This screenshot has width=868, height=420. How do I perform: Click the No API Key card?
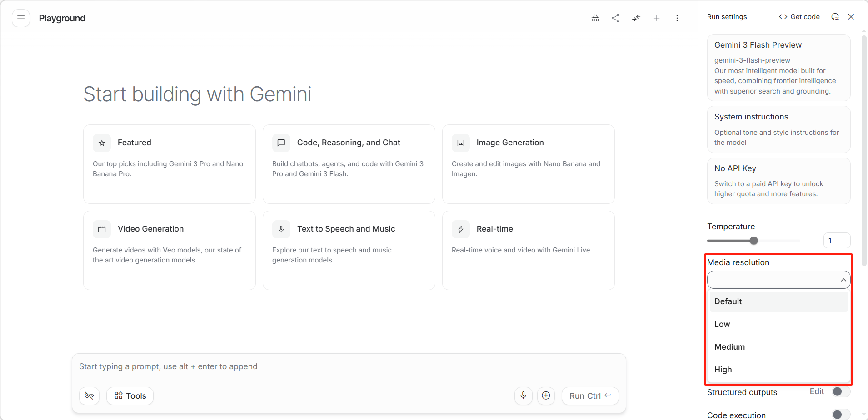pyautogui.click(x=779, y=181)
